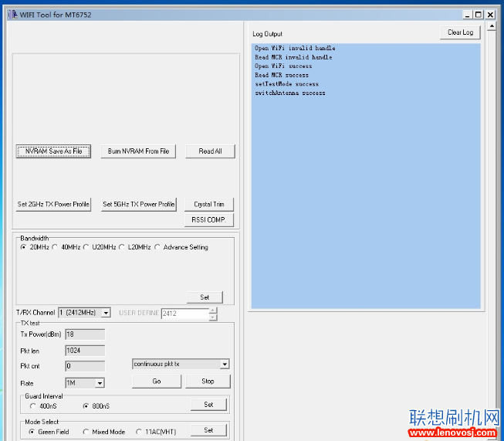This screenshot has width=504, height=441.
Task: Click the Crystal Trim button
Action: pyautogui.click(x=209, y=204)
